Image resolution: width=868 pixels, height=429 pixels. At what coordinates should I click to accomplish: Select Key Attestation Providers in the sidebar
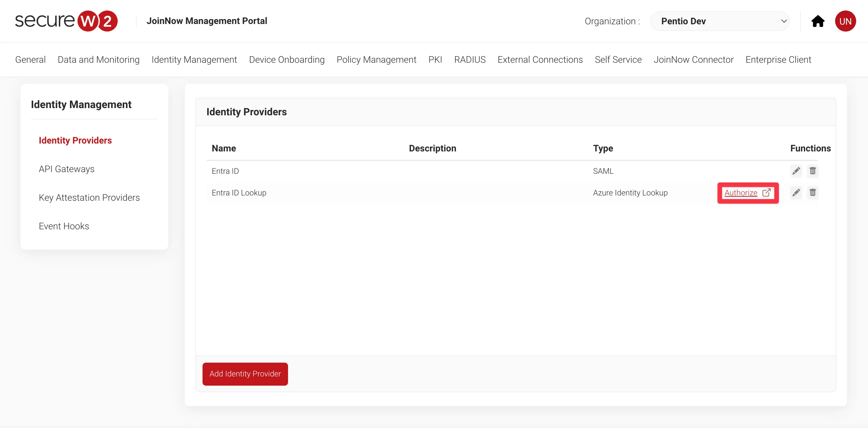coord(89,198)
